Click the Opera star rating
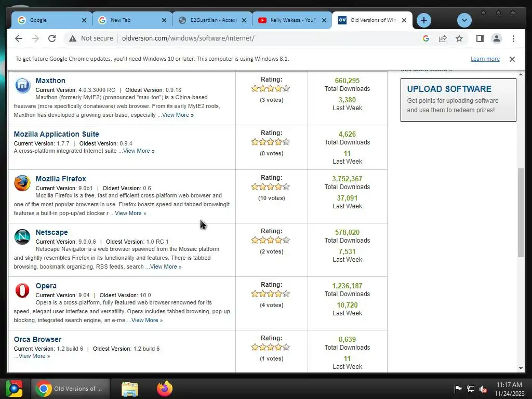Screen dimensions: 532x399 pyautogui.click(x=271, y=294)
